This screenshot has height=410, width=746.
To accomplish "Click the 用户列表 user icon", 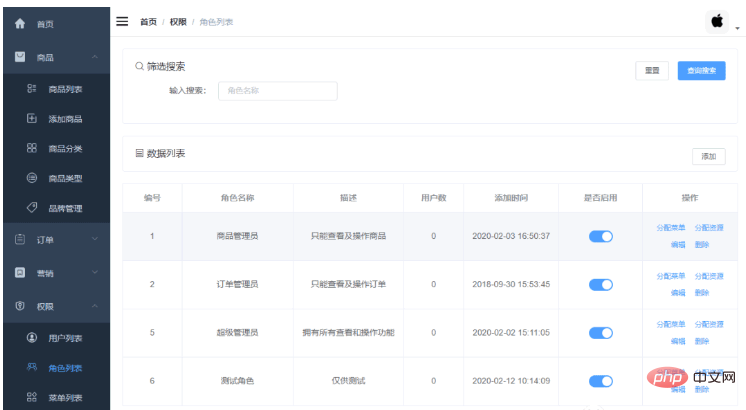I will 31,338.
